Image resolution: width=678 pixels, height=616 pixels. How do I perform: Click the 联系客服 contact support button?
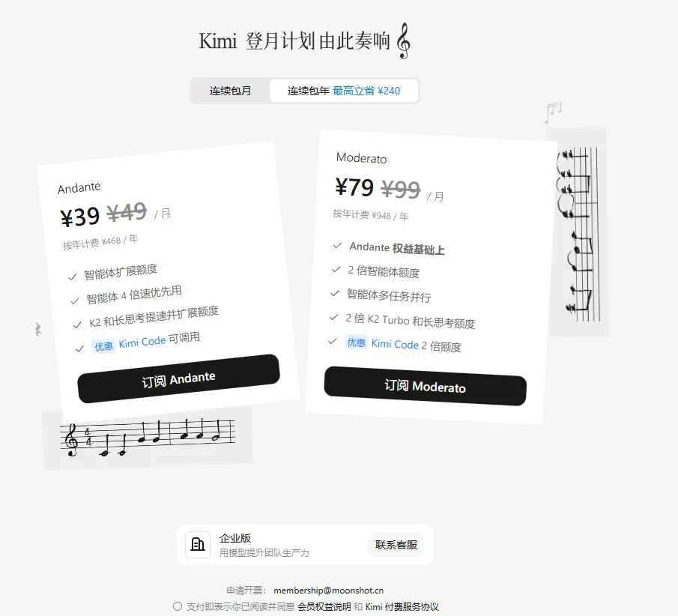point(396,545)
